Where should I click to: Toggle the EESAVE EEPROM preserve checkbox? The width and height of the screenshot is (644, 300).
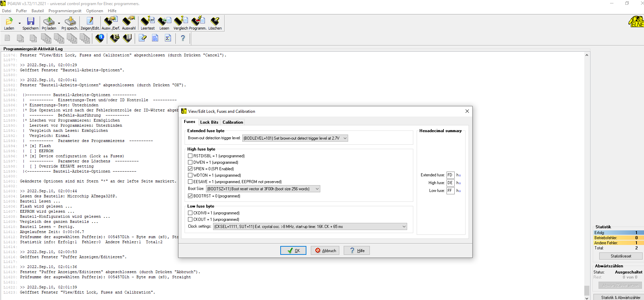(x=190, y=182)
